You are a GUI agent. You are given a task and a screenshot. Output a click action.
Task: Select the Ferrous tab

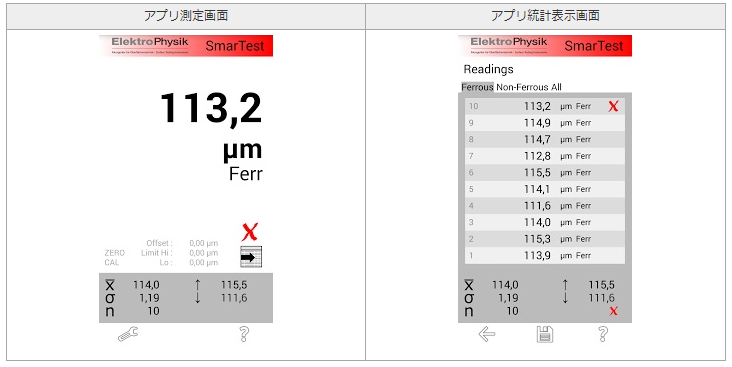477,87
